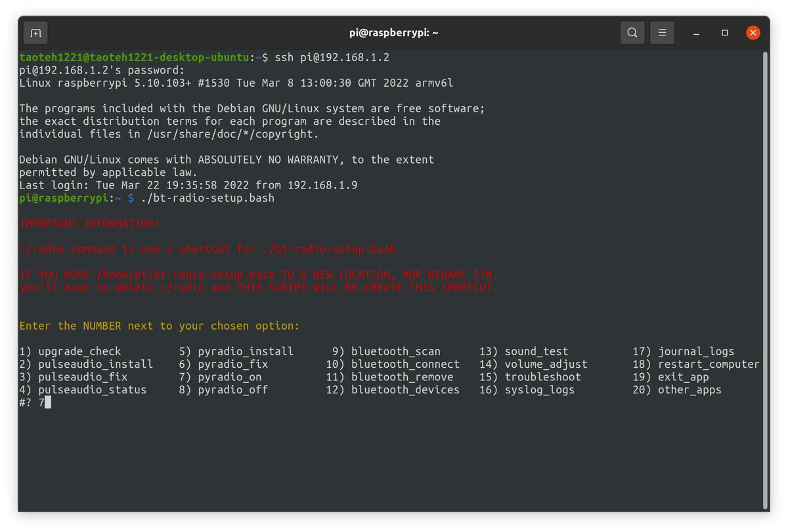Click the '18) restart_computer' option text
The height and width of the screenshot is (532, 788).
[x=696, y=364]
